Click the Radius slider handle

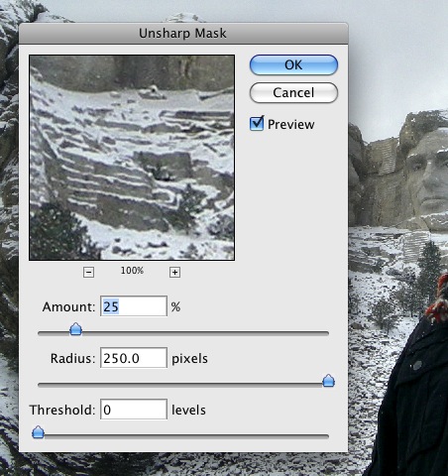point(328,381)
